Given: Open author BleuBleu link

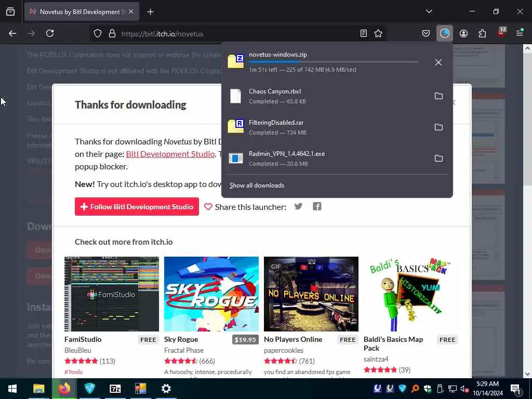Looking at the screenshot, I should pos(78,350).
